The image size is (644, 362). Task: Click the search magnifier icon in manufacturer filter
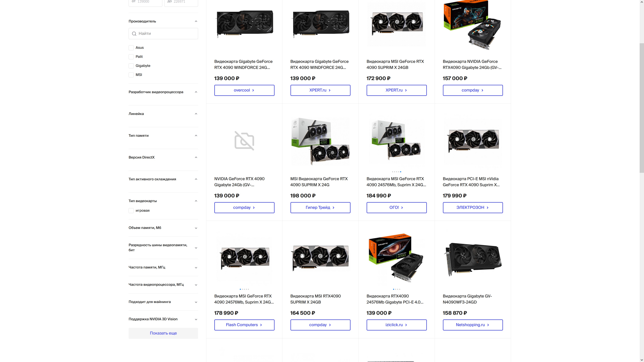pos(134,34)
